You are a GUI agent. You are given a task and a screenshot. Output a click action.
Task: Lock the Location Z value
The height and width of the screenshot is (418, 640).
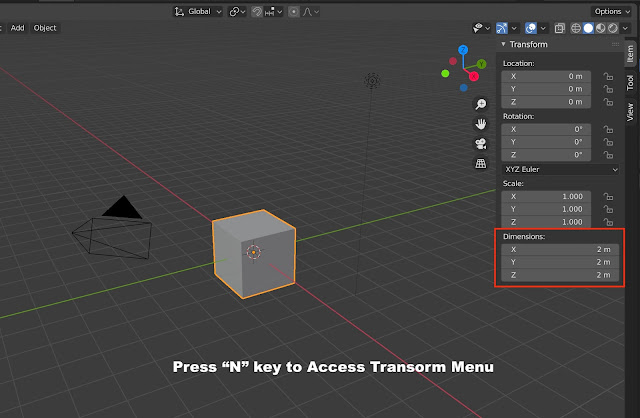[608, 102]
